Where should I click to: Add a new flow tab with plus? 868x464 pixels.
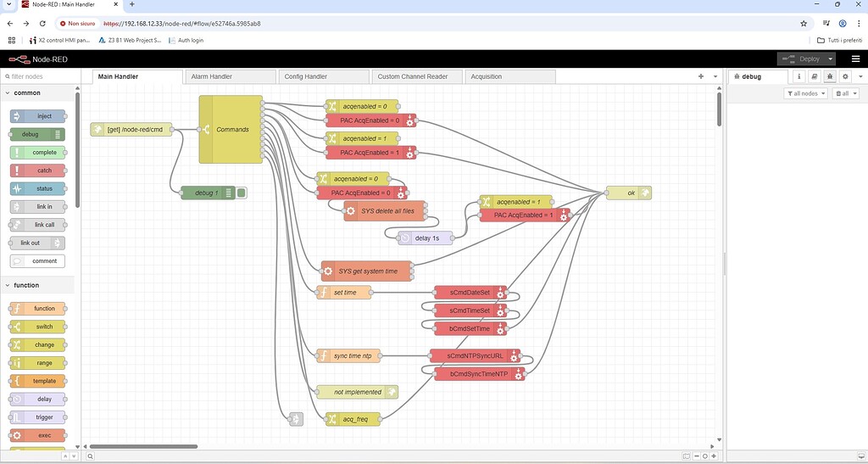(701, 76)
